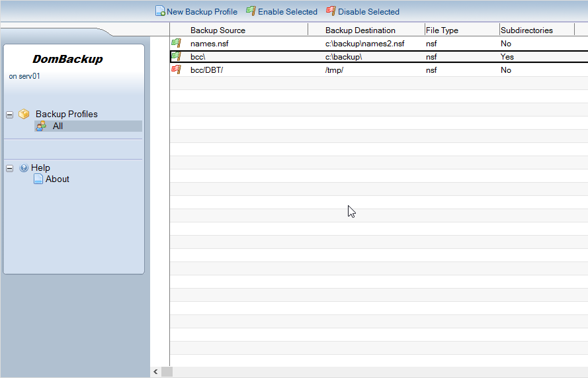Click the New Backup Profile document icon

(160, 11)
